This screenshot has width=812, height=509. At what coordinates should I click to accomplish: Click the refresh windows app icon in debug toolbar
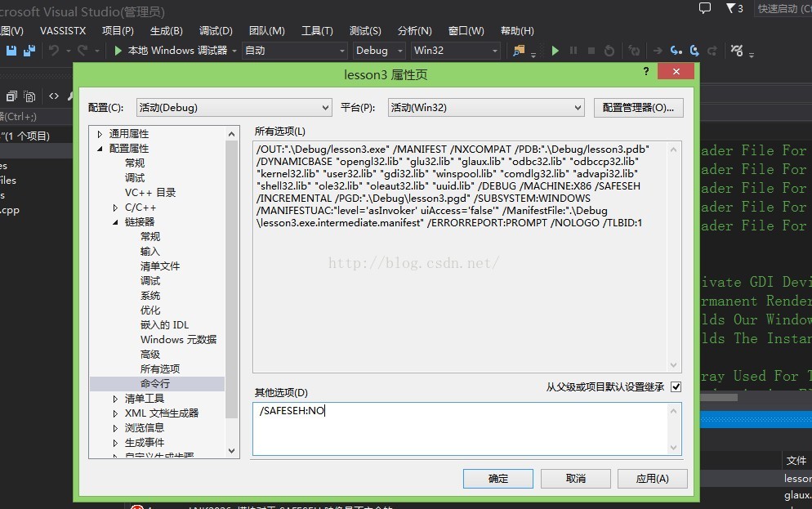634,50
